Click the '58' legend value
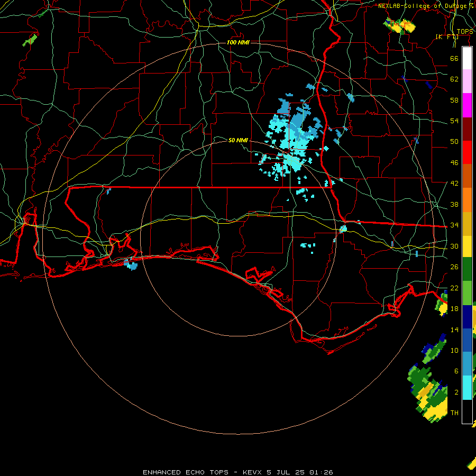 454,100
